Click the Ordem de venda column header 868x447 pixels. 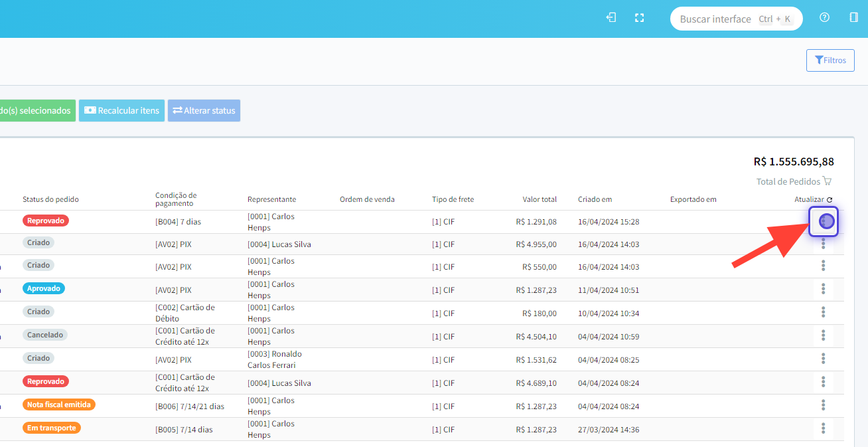367,199
